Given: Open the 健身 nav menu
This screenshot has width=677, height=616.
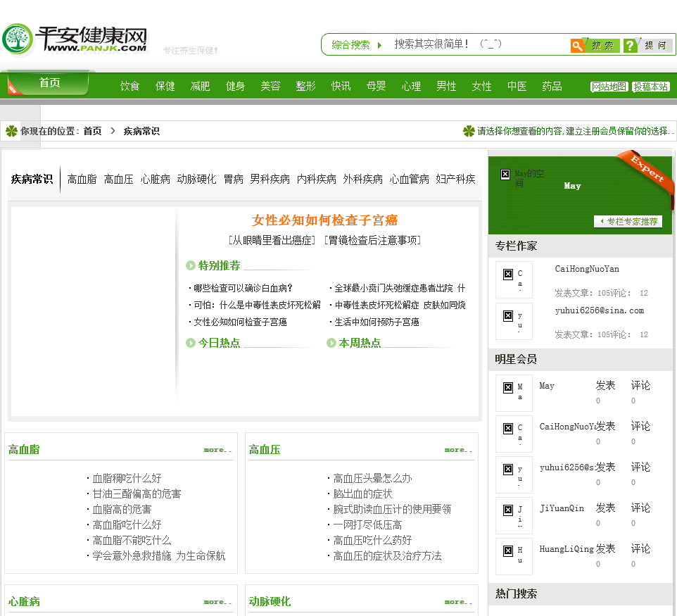Looking at the screenshot, I should pyautogui.click(x=235, y=86).
